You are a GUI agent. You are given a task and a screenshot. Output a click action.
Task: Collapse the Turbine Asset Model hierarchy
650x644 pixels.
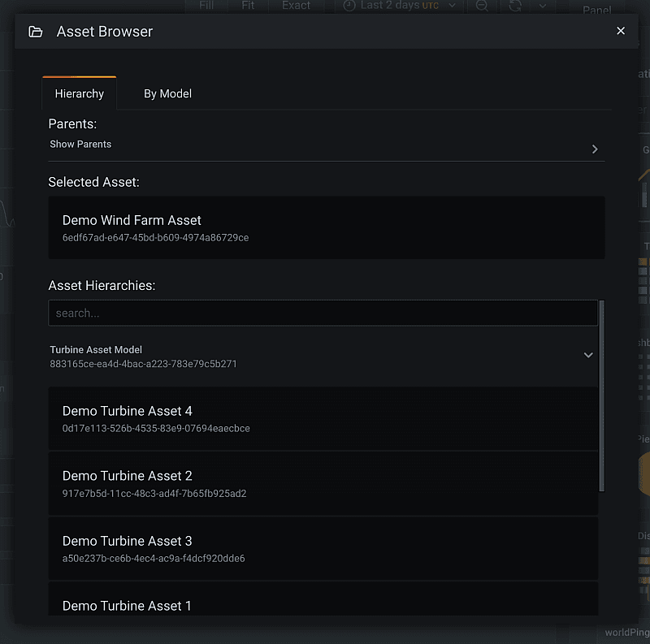pyautogui.click(x=588, y=356)
